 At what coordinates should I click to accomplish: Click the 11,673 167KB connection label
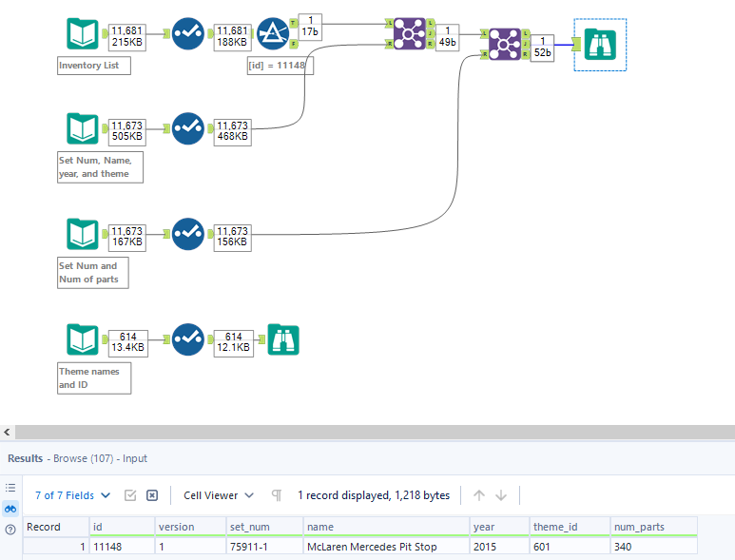point(127,237)
